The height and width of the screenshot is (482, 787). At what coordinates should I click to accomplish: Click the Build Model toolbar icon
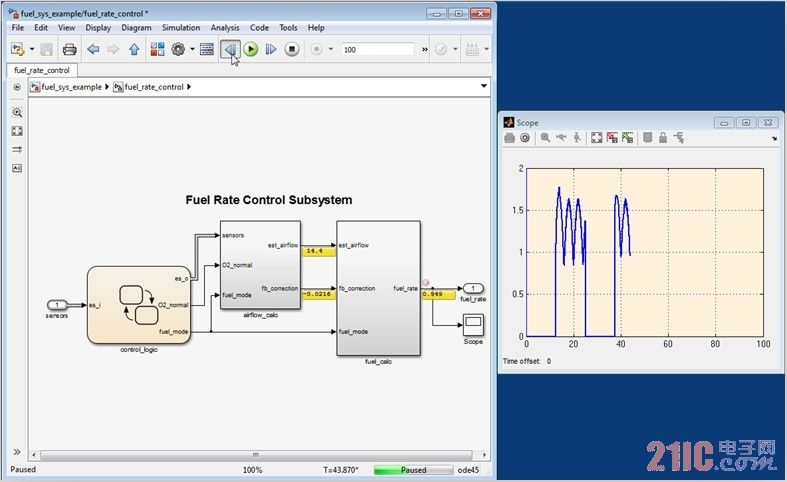point(472,49)
